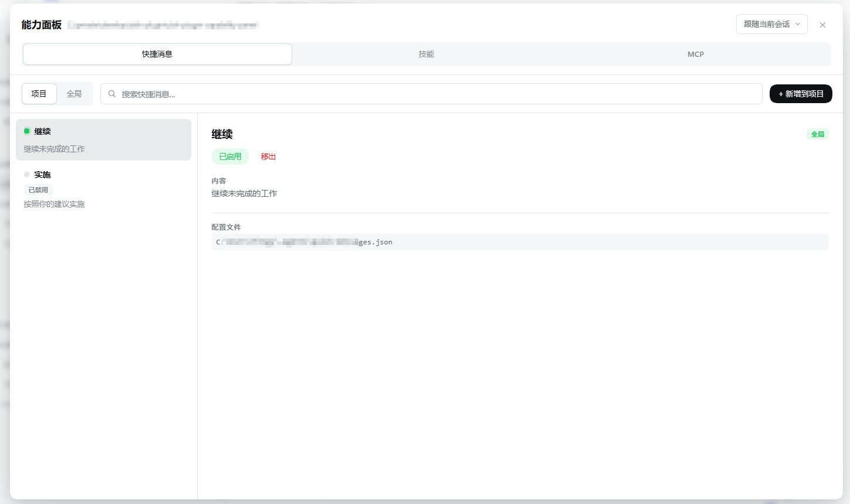Switch to the MCP tab
The height and width of the screenshot is (504, 850).
(x=696, y=54)
